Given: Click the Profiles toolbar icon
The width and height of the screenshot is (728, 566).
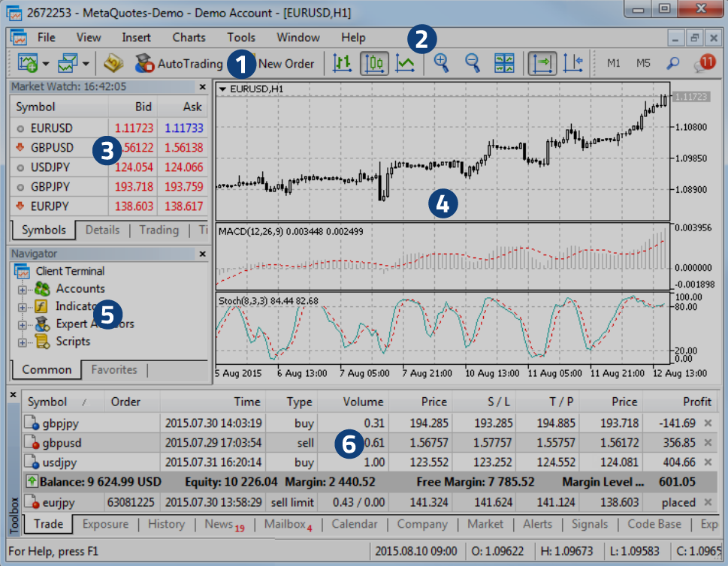Looking at the screenshot, I should (68, 63).
